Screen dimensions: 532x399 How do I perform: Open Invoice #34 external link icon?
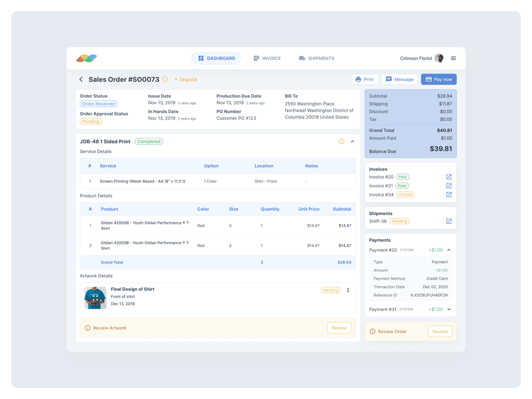(x=449, y=194)
